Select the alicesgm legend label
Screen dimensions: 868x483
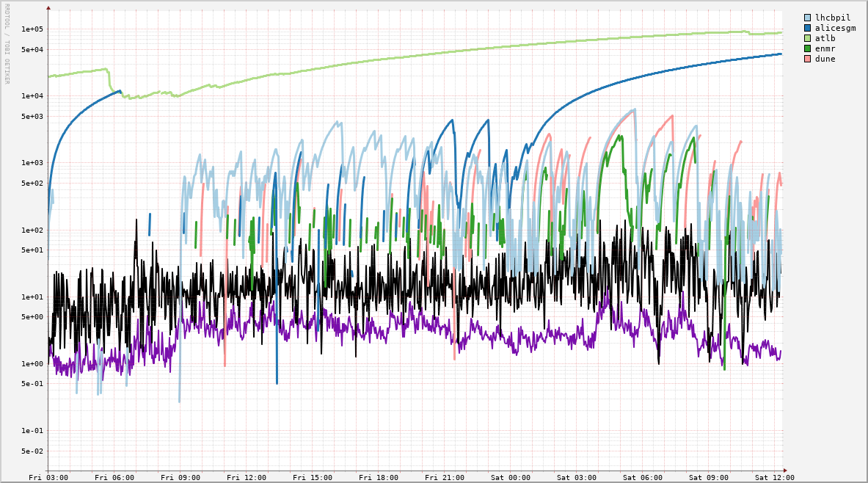pyautogui.click(x=835, y=28)
